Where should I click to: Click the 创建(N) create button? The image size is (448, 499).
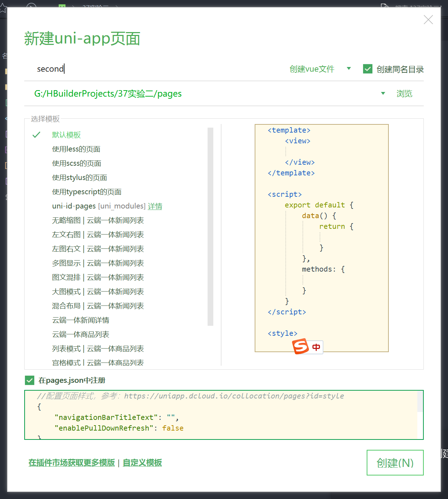[395, 463]
